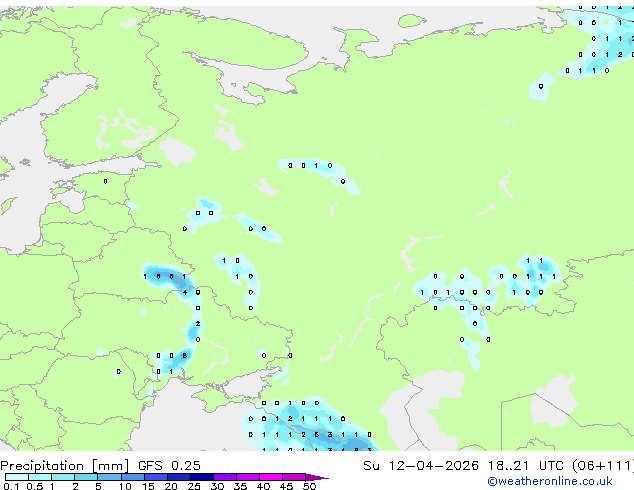
Task: Click the 25–30 mm dark navy legend swatch
Action: point(202,477)
